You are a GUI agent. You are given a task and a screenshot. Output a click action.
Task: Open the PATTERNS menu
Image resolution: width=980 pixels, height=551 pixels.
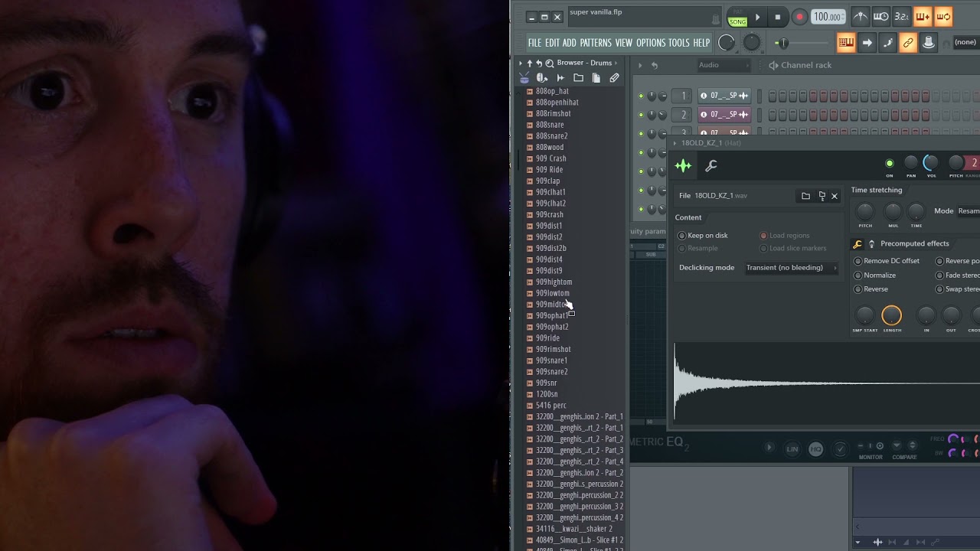(596, 43)
